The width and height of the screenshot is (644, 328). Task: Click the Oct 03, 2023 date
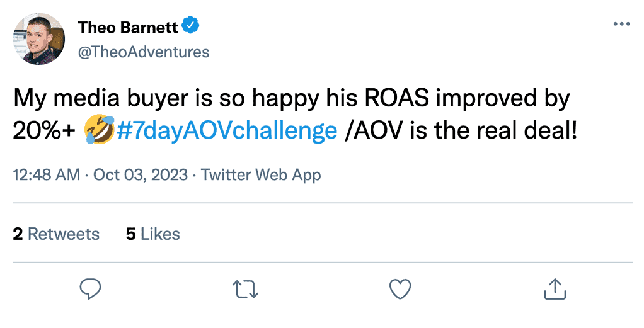click(x=140, y=174)
